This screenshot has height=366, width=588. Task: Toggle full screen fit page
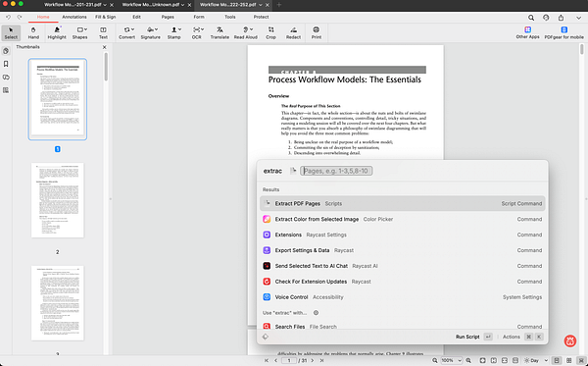coord(482,360)
